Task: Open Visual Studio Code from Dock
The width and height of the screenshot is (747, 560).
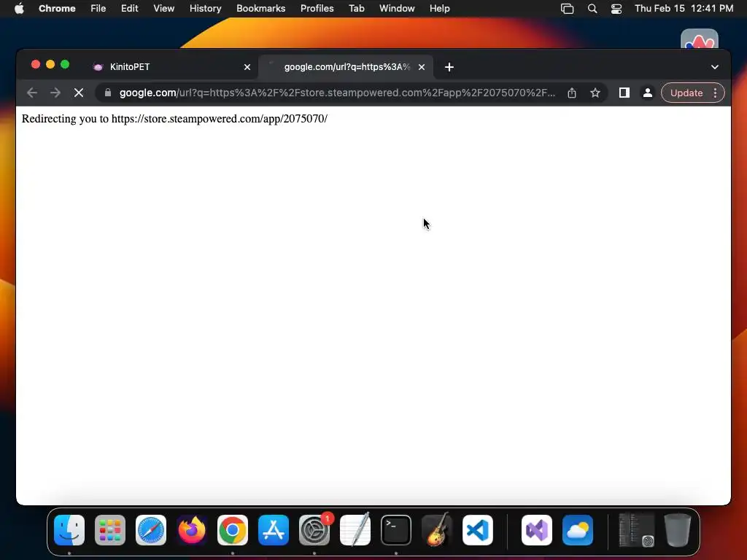Action: pyautogui.click(x=478, y=530)
